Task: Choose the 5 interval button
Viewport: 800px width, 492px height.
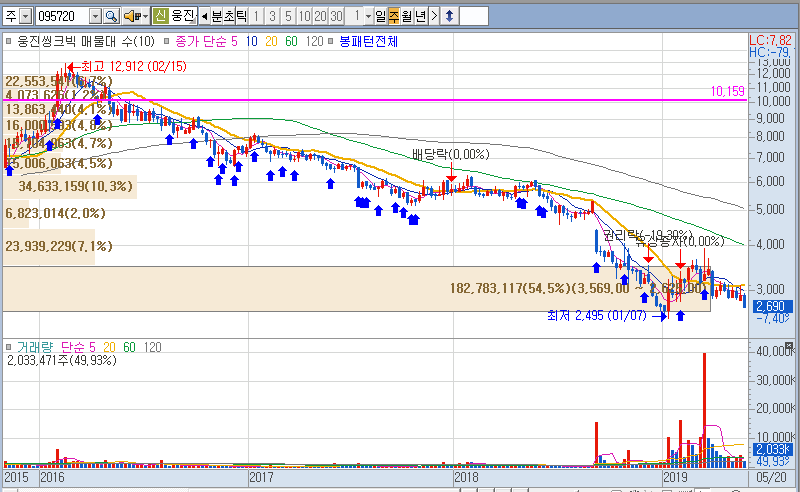Action: pyautogui.click(x=288, y=16)
